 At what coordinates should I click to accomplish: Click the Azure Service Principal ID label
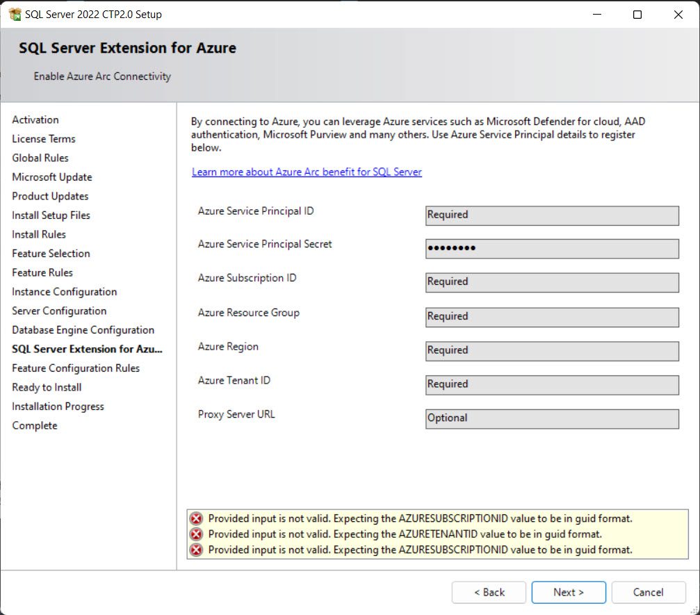point(256,211)
